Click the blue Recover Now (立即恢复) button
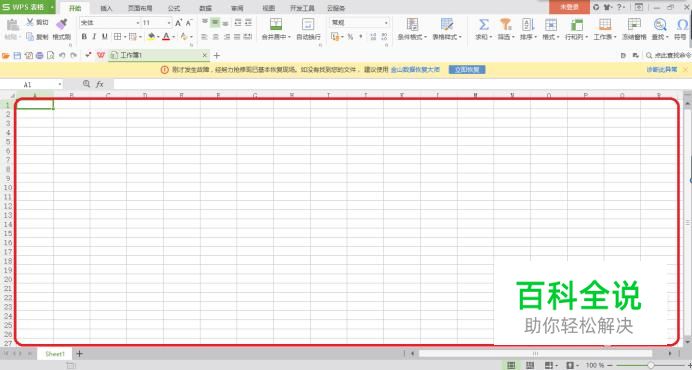Viewport: 692px width, 370px height. tap(467, 70)
